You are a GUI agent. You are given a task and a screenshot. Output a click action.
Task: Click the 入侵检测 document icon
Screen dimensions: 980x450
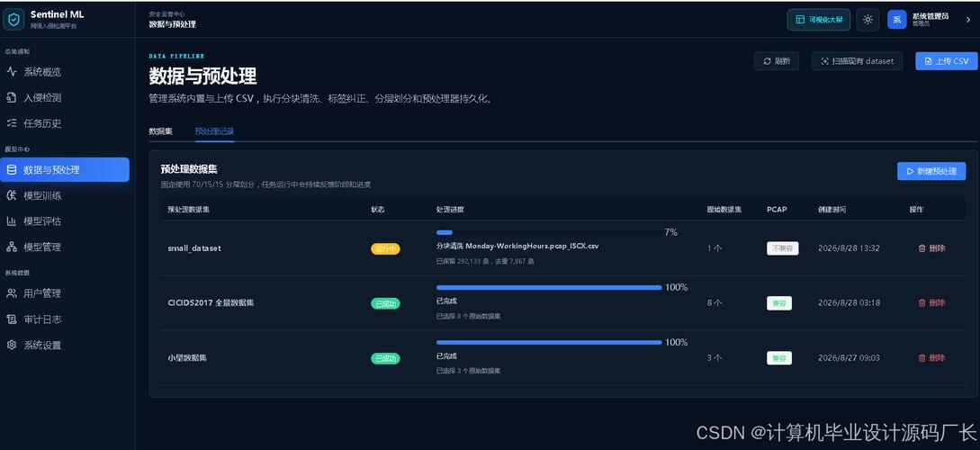(12, 97)
